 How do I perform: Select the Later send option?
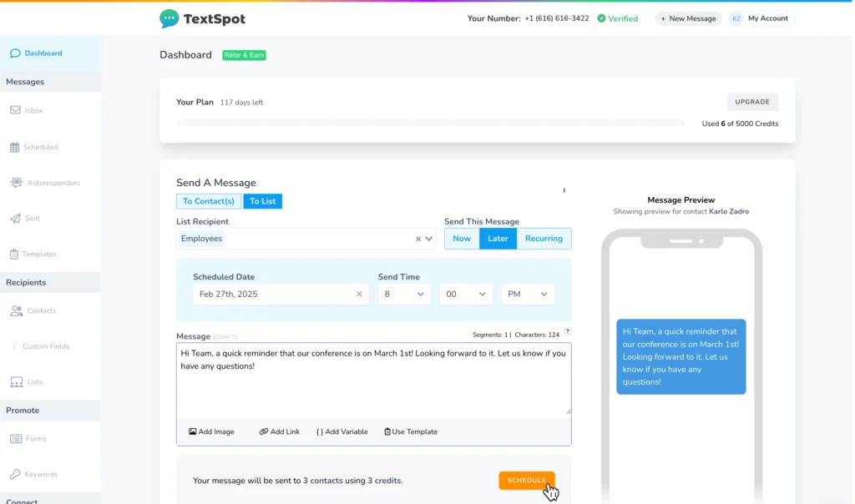click(x=498, y=239)
